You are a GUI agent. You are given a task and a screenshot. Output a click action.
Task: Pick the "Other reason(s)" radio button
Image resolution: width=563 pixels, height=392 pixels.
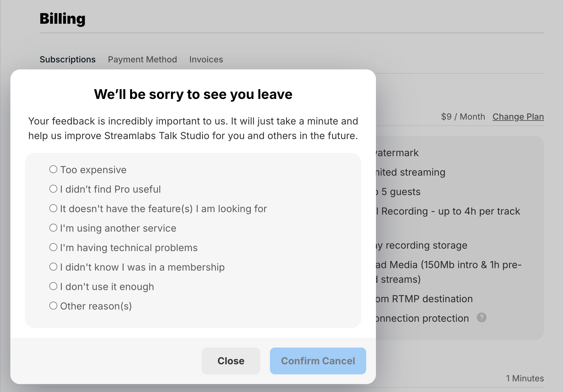[x=53, y=306]
